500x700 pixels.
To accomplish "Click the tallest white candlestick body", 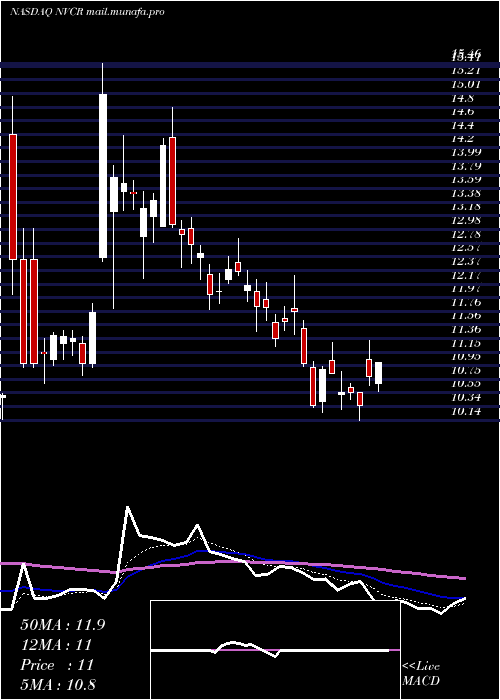I will pyautogui.click(x=103, y=176).
